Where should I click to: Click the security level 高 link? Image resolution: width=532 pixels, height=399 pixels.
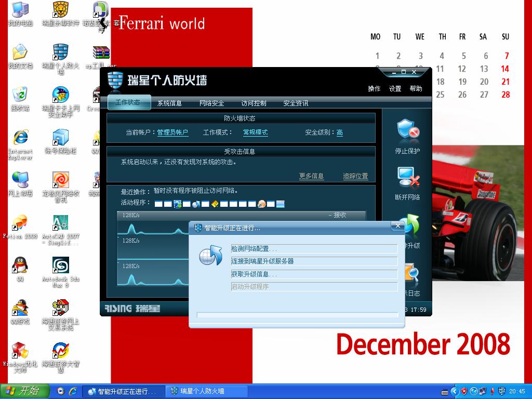340,132
